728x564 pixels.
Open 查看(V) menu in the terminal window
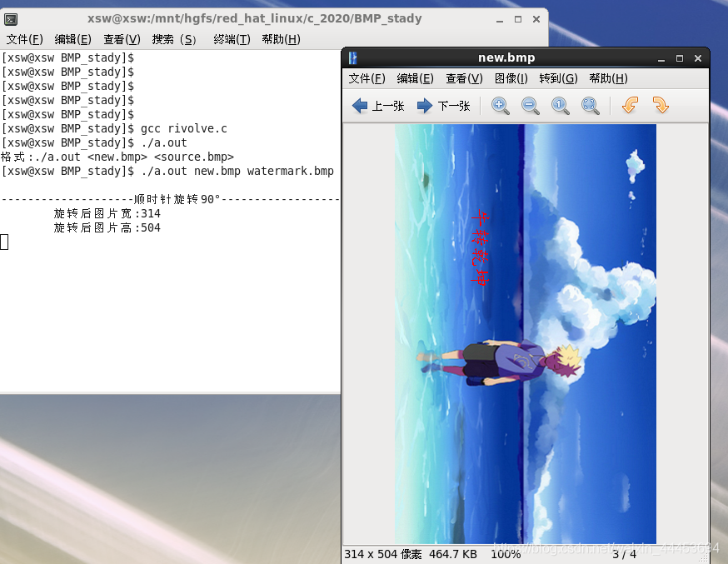[x=122, y=39]
